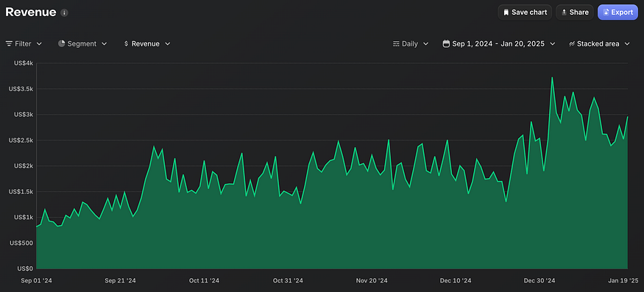Image resolution: width=644 pixels, height=292 pixels.
Task: Click the chevron next to Segment
Action: click(104, 43)
